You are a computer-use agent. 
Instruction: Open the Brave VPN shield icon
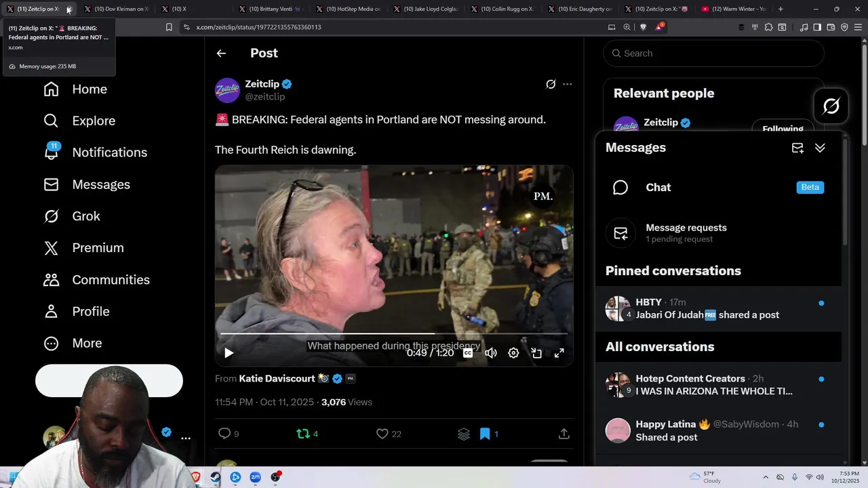[x=844, y=27]
